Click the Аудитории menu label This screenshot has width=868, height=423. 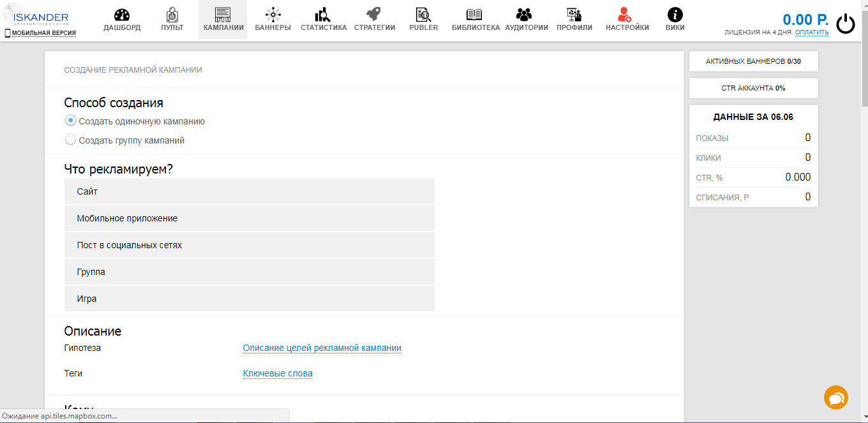(x=527, y=28)
